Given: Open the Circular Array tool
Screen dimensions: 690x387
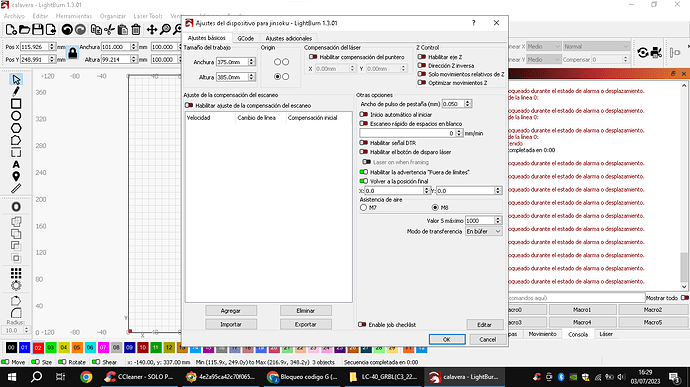Looking at the screenshot, I should [16, 285].
